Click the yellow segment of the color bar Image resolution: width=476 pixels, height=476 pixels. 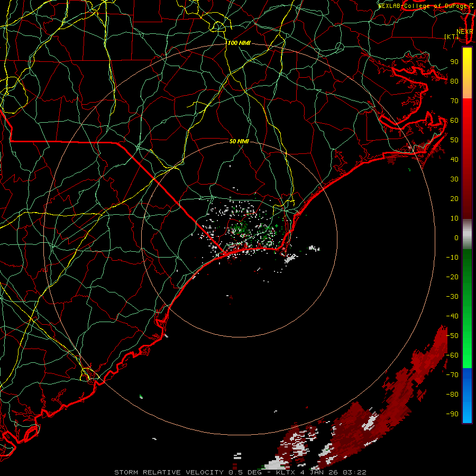point(467,58)
